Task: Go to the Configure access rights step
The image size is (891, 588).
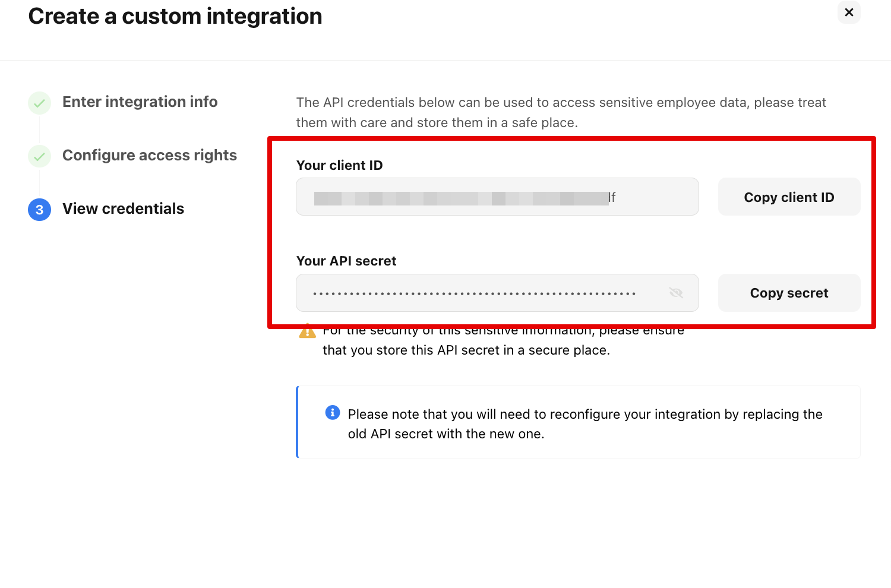Action: pyautogui.click(x=149, y=156)
